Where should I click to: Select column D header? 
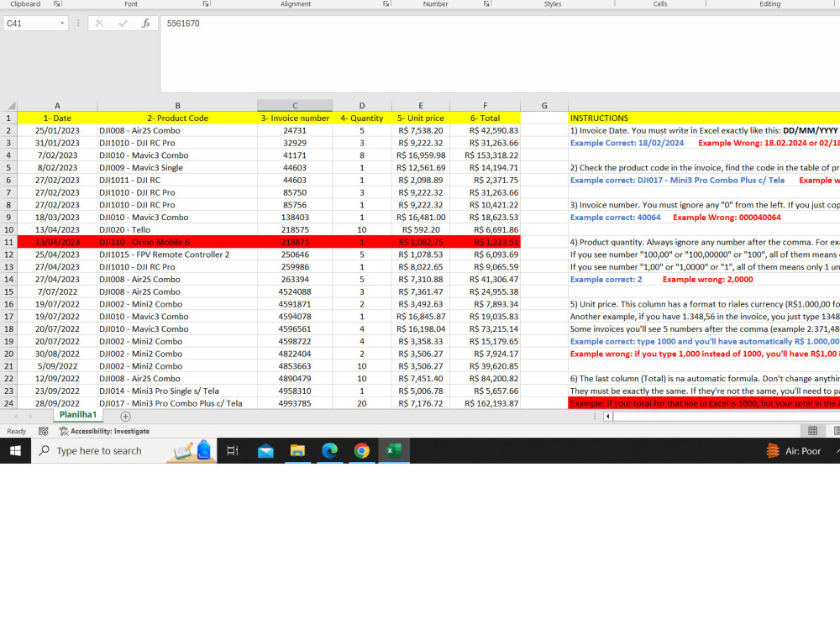361,106
